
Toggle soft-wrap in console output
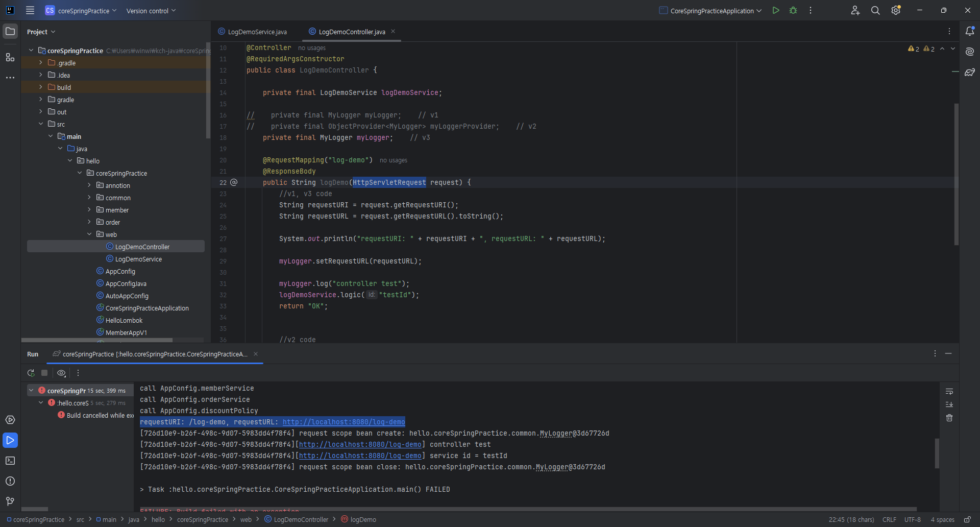click(949, 391)
